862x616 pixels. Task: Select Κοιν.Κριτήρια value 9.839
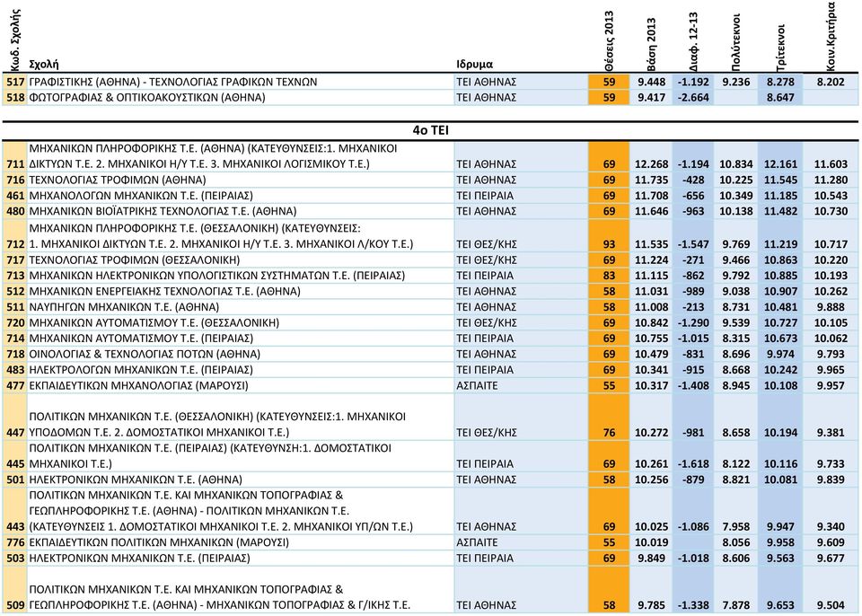(x=831, y=480)
